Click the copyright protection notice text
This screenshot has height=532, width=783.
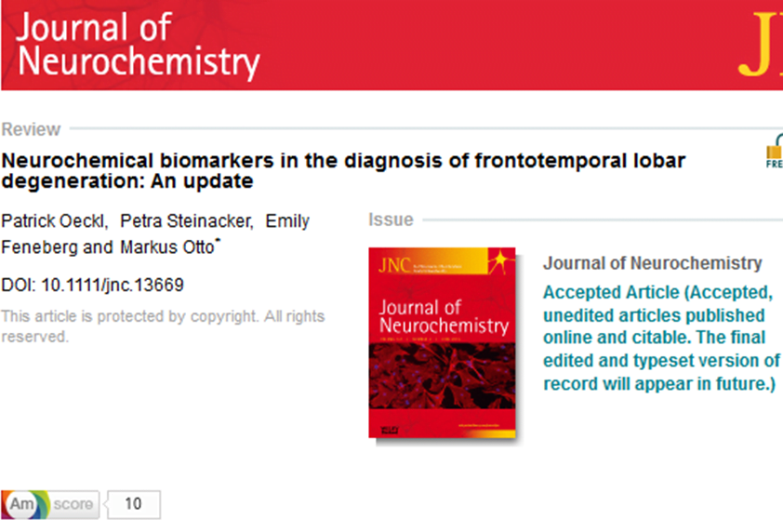click(x=163, y=326)
